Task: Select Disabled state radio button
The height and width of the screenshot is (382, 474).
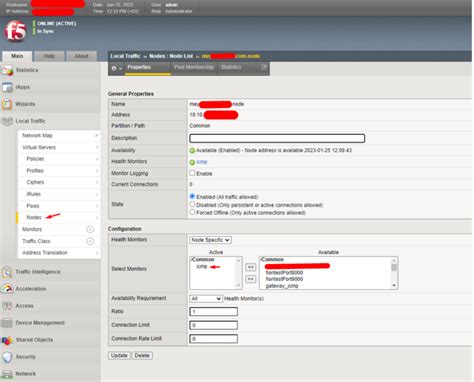Action: pyautogui.click(x=192, y=204)
